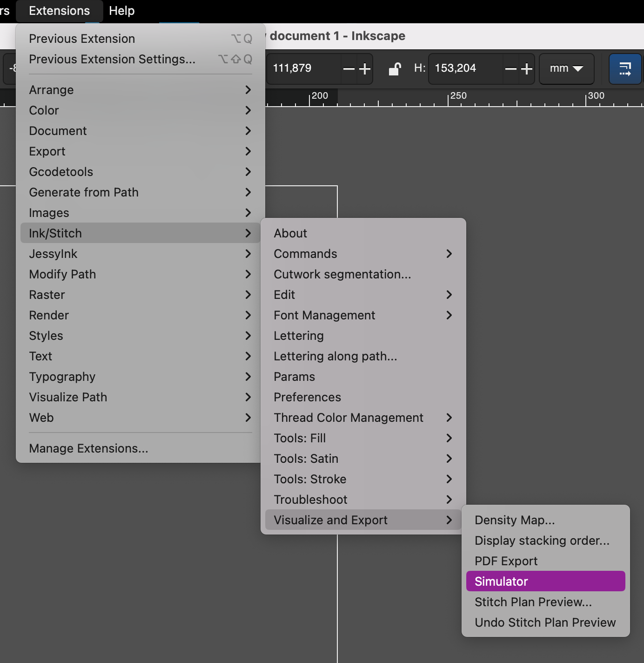Choose Lettering along path...
The height and width of the screenshot is (663, 644).
363,356
